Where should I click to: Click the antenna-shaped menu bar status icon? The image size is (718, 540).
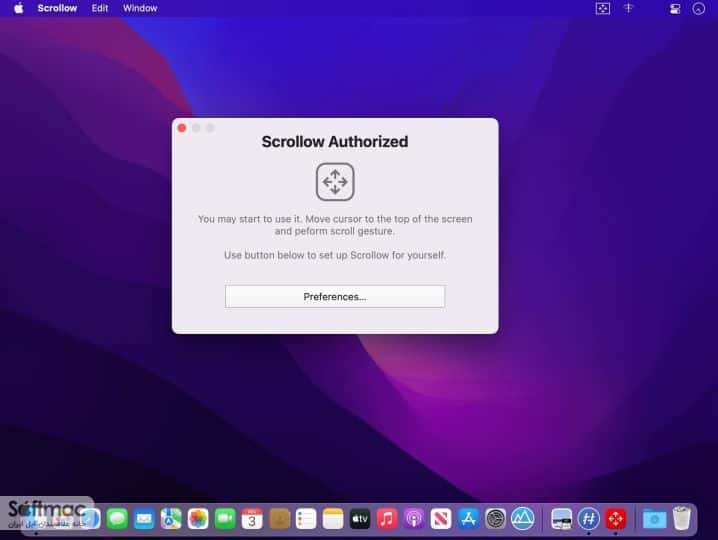click(629, 8)
